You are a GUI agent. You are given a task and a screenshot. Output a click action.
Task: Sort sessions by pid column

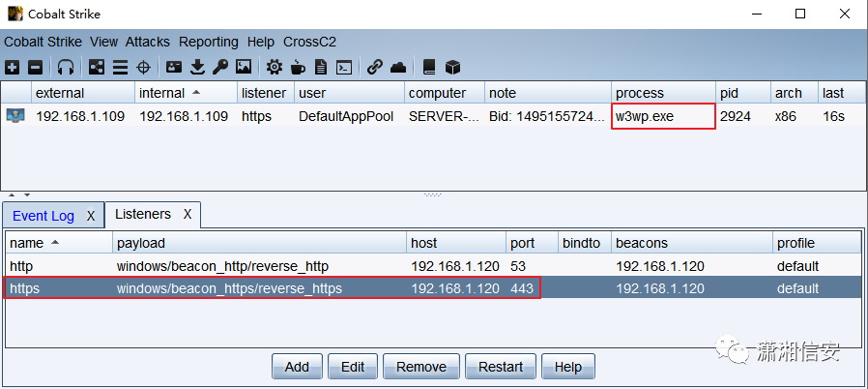coord(743,93)
